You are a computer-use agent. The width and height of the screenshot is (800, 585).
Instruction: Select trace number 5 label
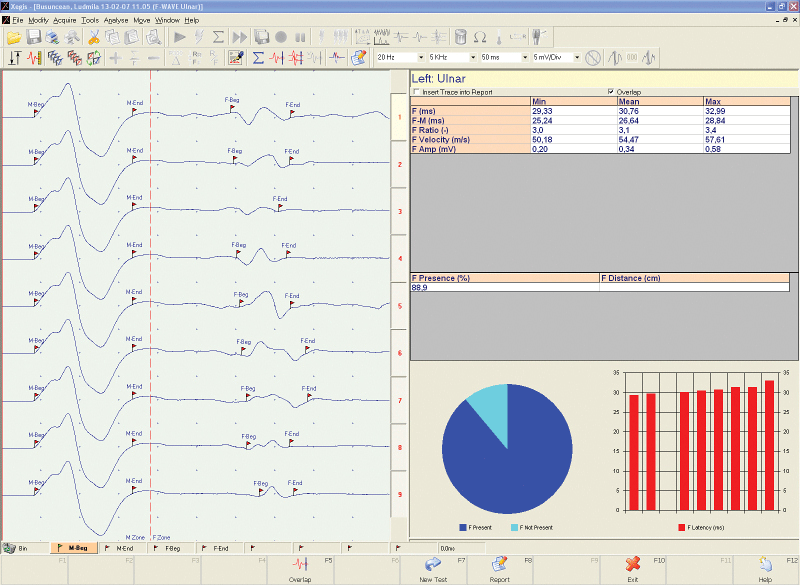[x=399, y=306]
